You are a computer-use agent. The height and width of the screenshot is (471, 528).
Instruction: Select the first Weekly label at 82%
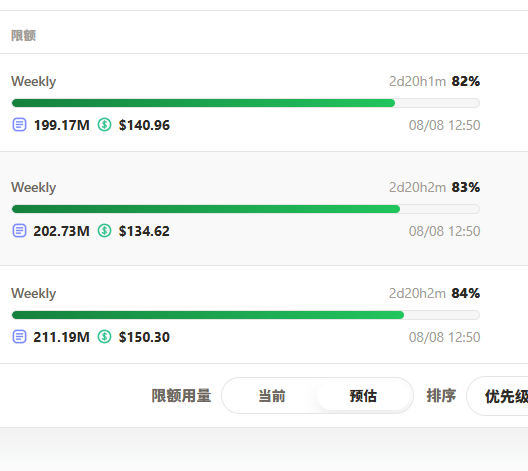pos(34,82)
